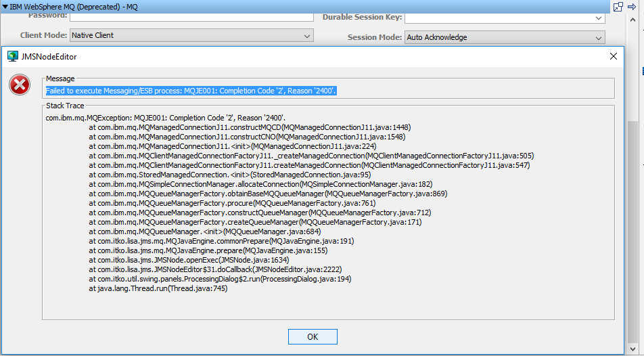The height and width of the screenshot is (356, 644).
Task: Click the 'constructQueueManager' stack trace line
Action: coord(260,213)
